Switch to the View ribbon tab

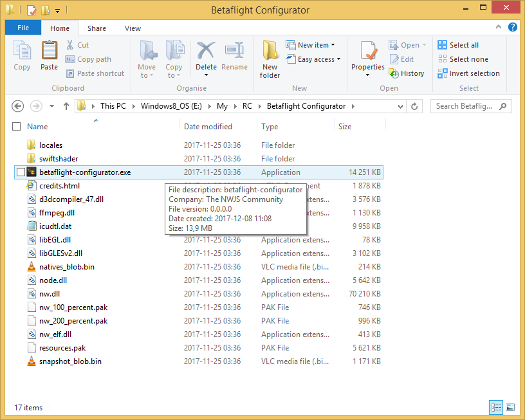pos(133,28)
